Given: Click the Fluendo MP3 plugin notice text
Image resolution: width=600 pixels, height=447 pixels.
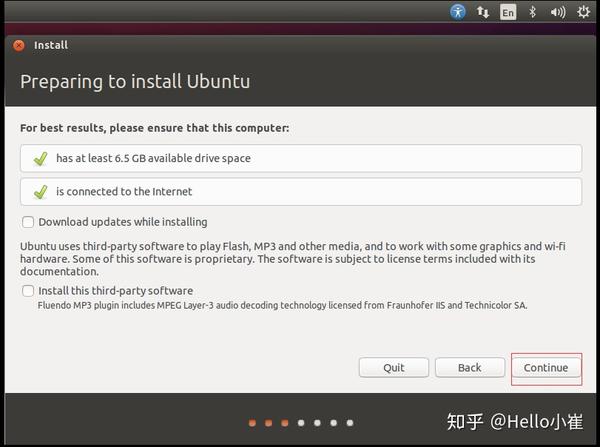Looking at the screenshot, I should click(x=282, y=305).
